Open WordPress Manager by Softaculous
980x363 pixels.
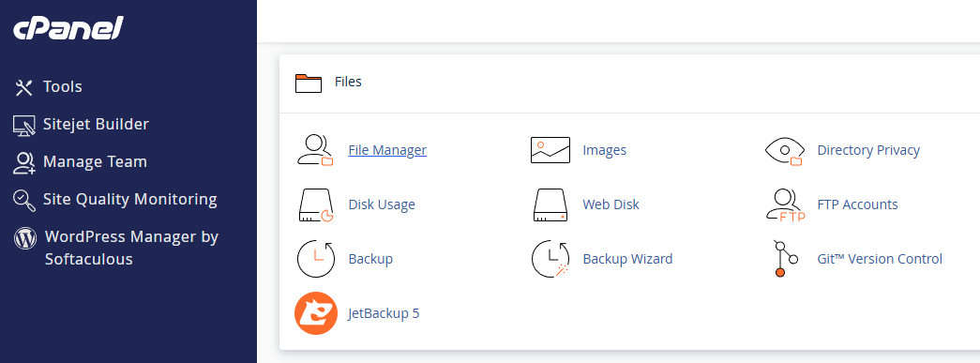131,248
